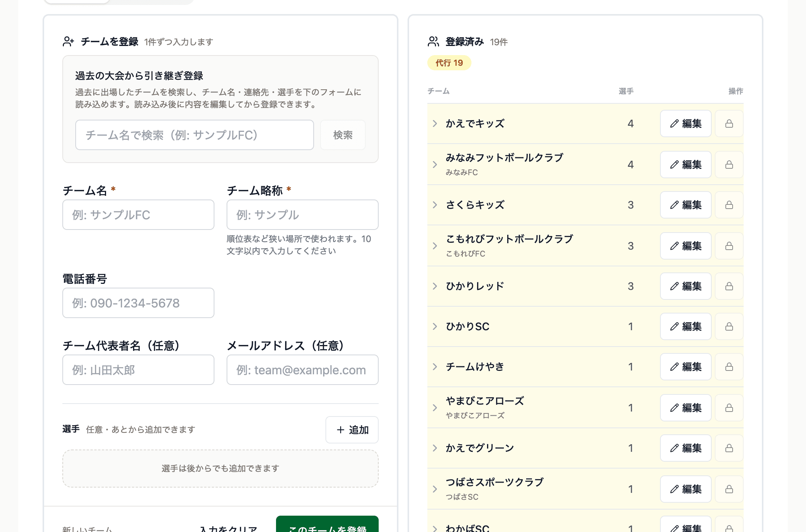Expand the チームけやき row chevron

(x=435, y=367)
